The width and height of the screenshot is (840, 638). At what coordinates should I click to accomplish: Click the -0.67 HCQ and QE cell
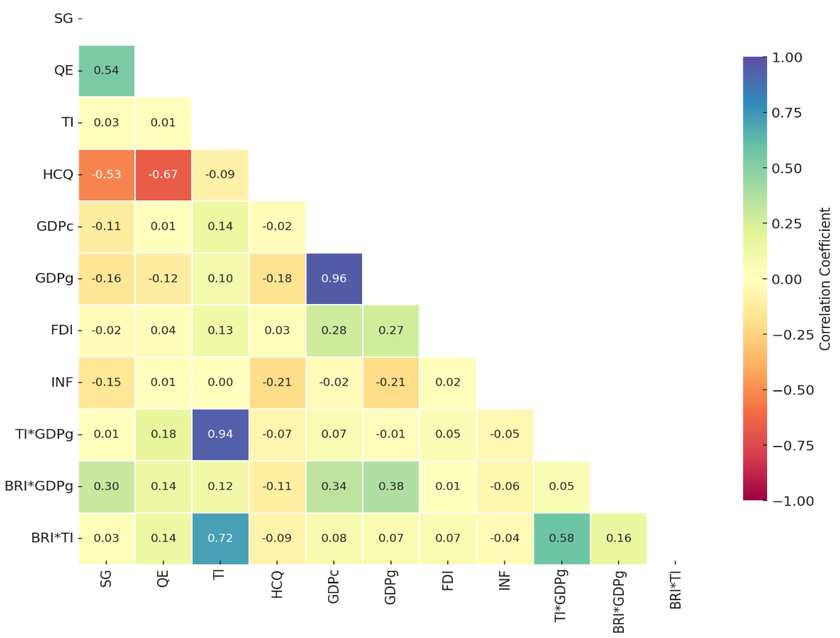pos(163,174)
